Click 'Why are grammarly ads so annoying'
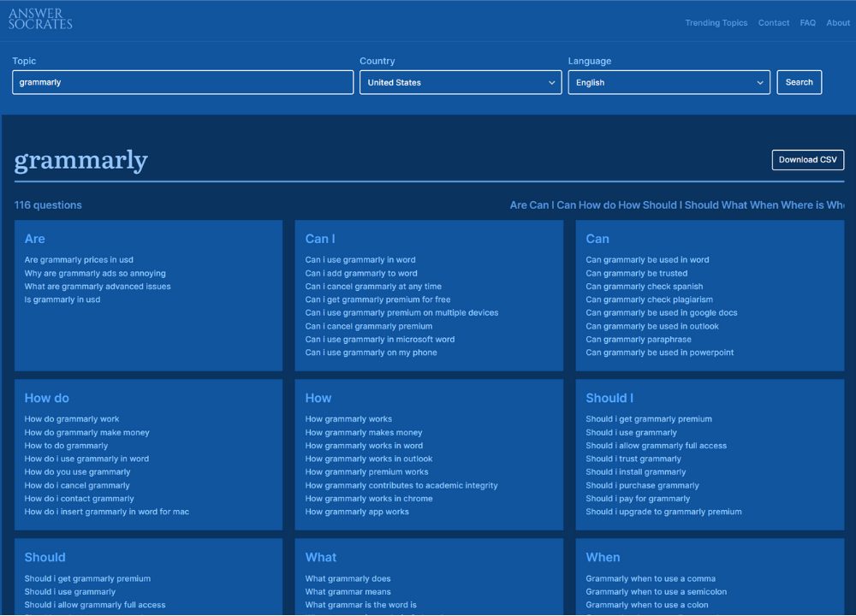Viewport: 856px width, 616px height. [95, 274]
